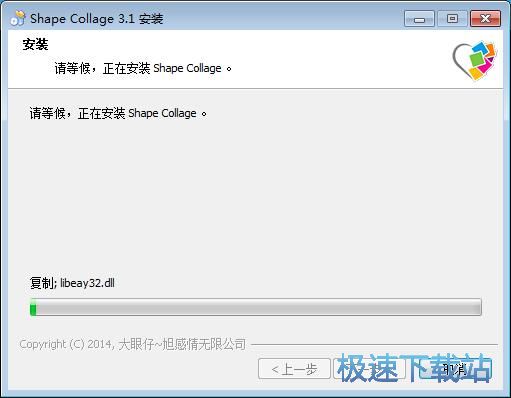Click the Copyright (C) 2014 text
511x398 pixels.
pyautogui.click(x=133, y=344)
